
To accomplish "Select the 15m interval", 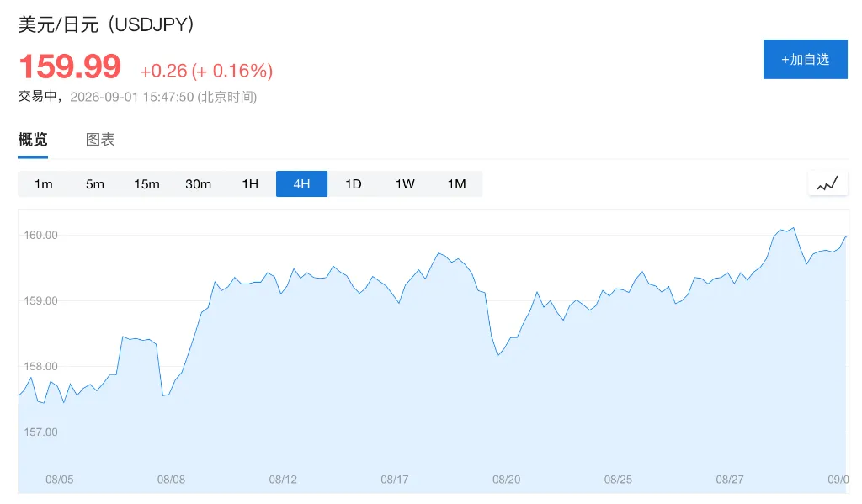I will coord(146,184).
